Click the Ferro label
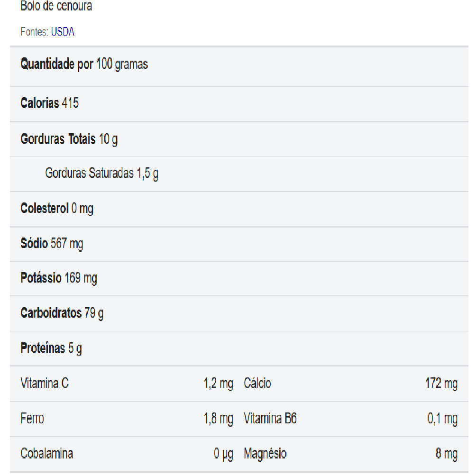The image size is (476, 476). point(32,419)
